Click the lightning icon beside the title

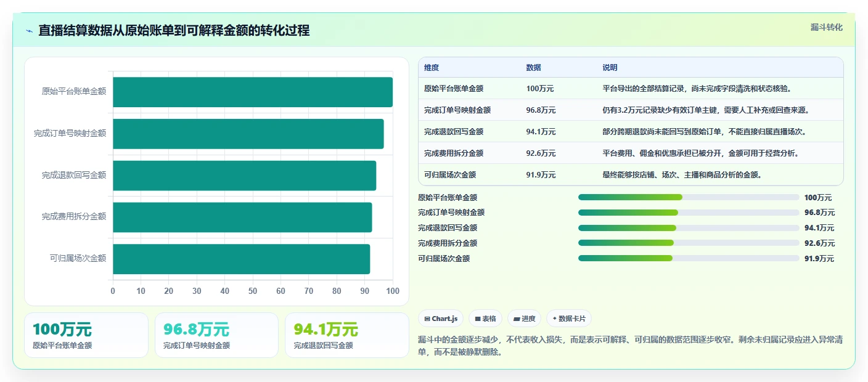click(x=30, y=31)
